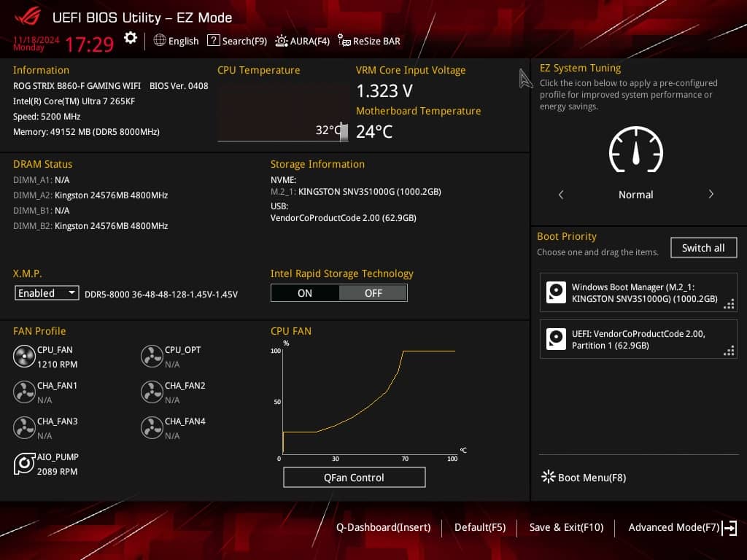Open the X.M.P. Enabled dropdown
The width and height of the screenshot is (747, 560).
pyautogui.click(x=47, y=293)
